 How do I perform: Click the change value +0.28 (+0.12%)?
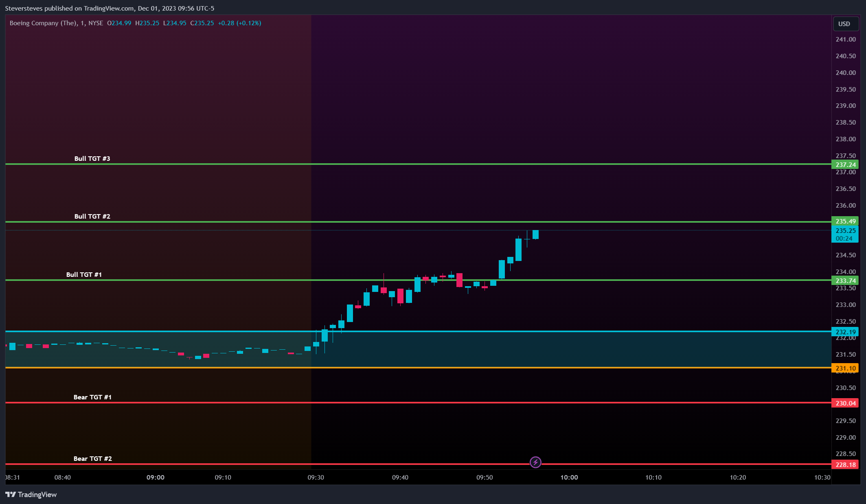coord(239,23)
